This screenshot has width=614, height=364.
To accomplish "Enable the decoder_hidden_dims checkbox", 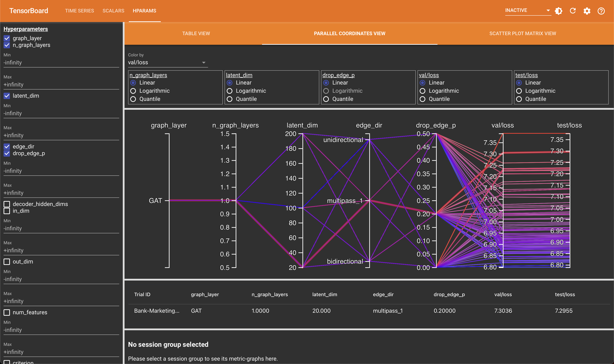I will [x=7, y=204].
